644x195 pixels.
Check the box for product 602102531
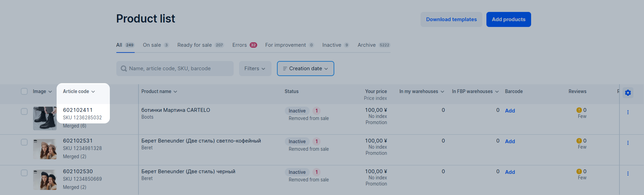(24, 142)
